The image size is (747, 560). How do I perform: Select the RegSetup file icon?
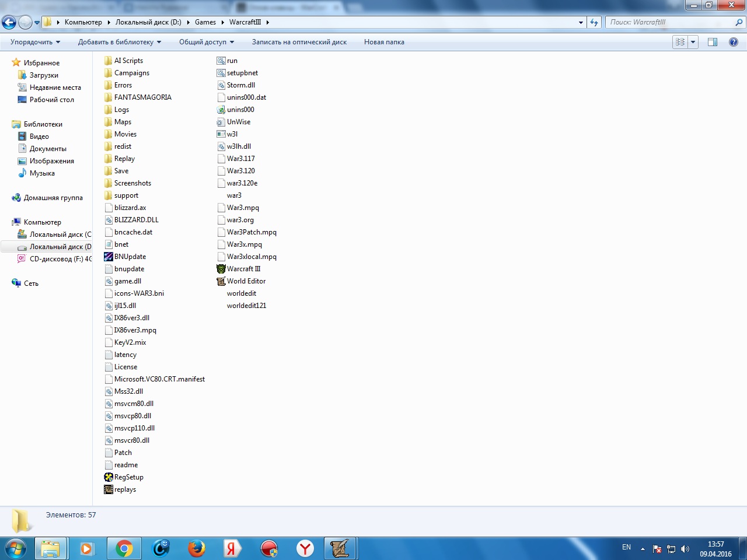click(109, 477)
